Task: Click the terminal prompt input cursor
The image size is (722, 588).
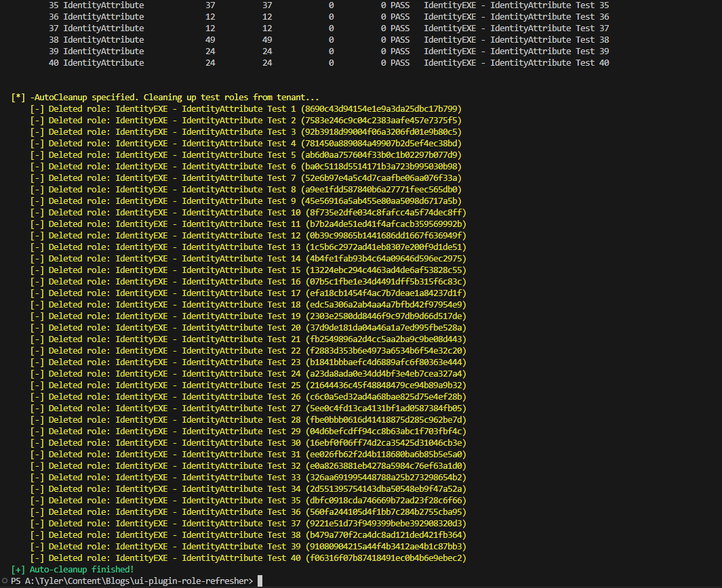Action: click(260, 581)
